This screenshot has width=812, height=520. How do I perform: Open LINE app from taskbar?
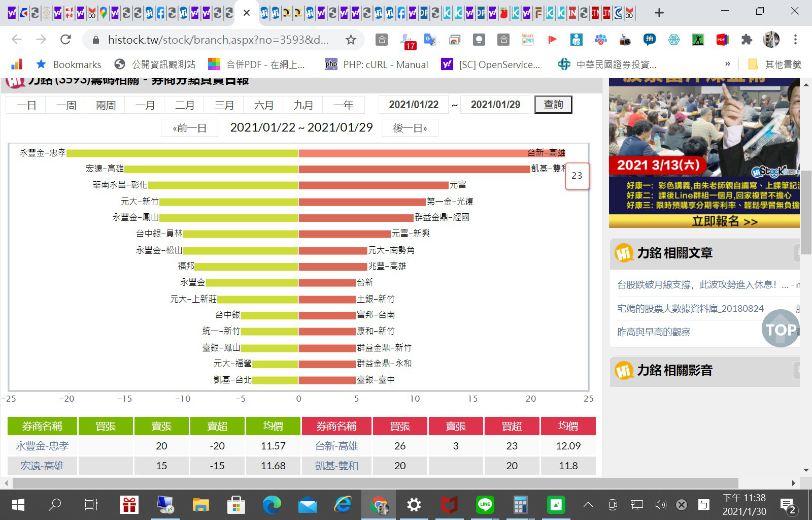click(485, 505)
